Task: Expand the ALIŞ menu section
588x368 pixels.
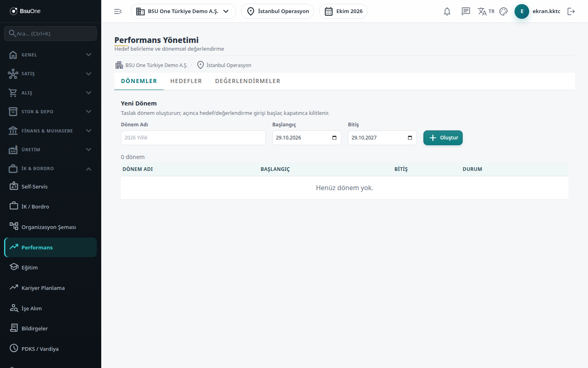Action: [51, 93]
